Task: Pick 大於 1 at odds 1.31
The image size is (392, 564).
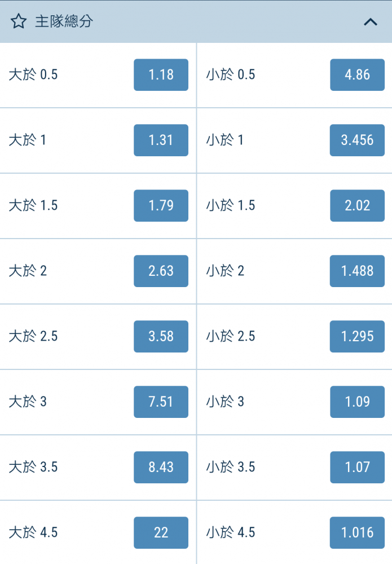Action: 161,140
